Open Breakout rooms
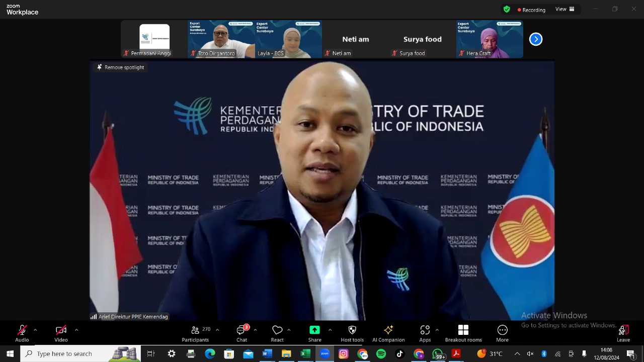644x362 pixels. [x=463, y=333]
